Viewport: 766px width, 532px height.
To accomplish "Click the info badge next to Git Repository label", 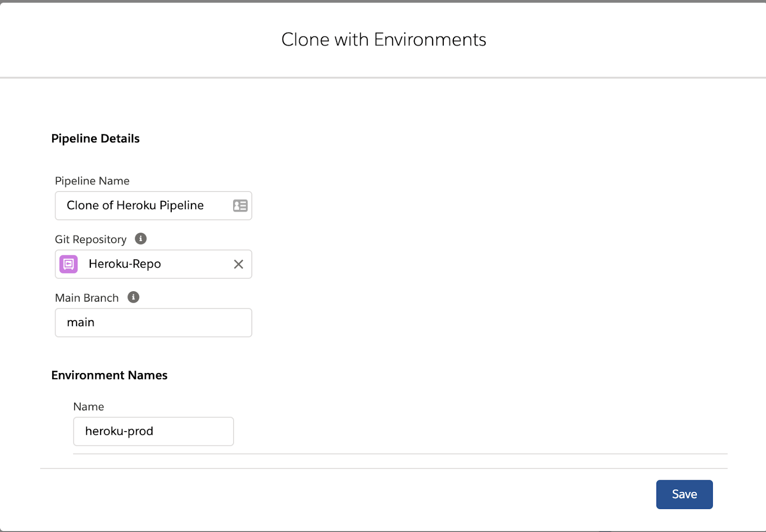I will (140, 238).
